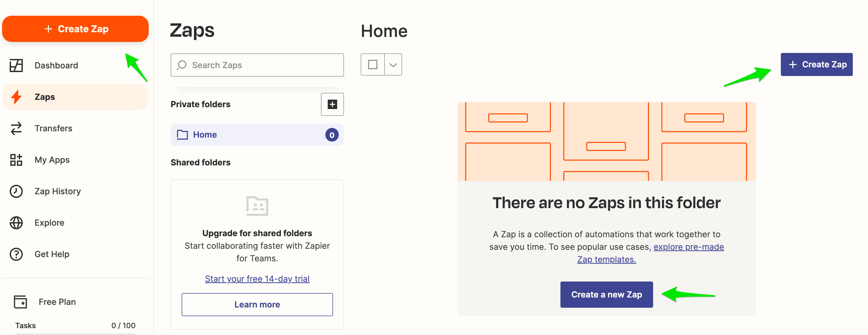Click the Create a new Zap button
This screenshot has width=868, height=335.
pos(606,294)
